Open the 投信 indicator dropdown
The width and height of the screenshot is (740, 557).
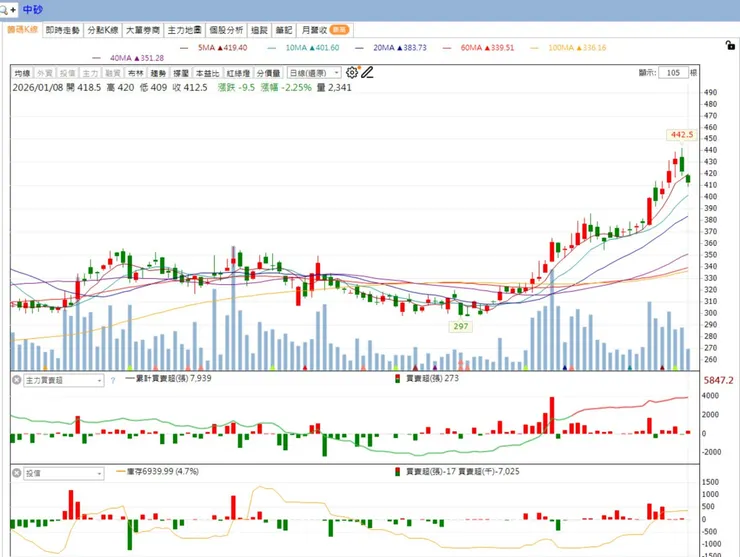tap(64, 473)
